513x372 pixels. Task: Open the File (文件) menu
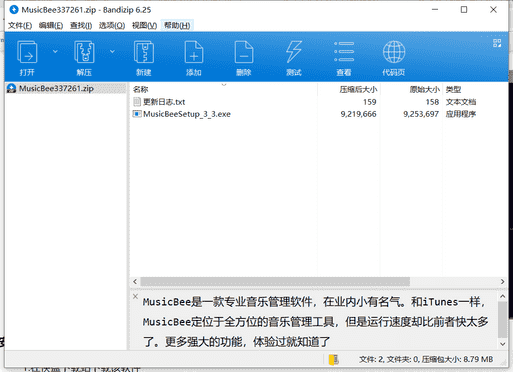point(20,25)
